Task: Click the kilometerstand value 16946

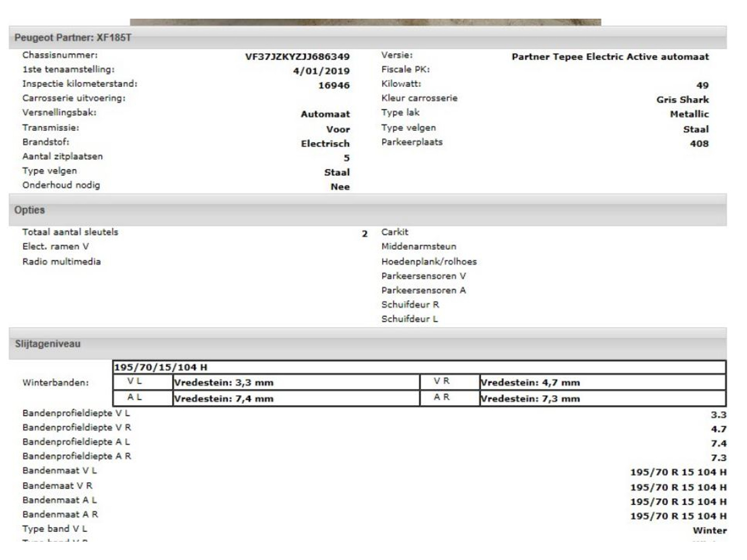Action: pos(334,85)
